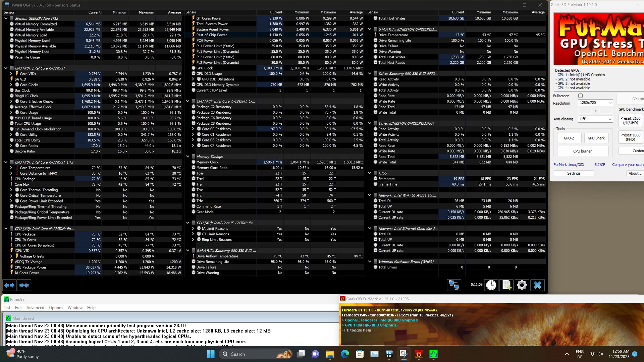Show hidden system tray icons

tap(567, 354)
